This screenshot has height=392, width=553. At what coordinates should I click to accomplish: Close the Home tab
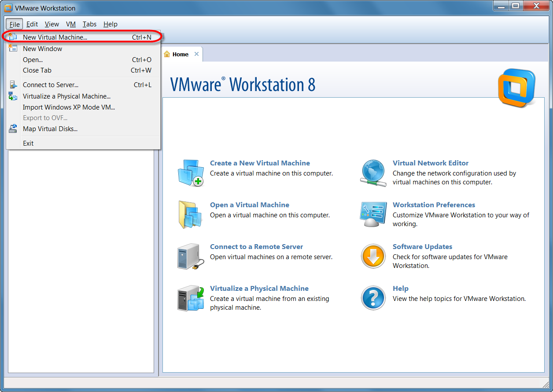[196, 54]
